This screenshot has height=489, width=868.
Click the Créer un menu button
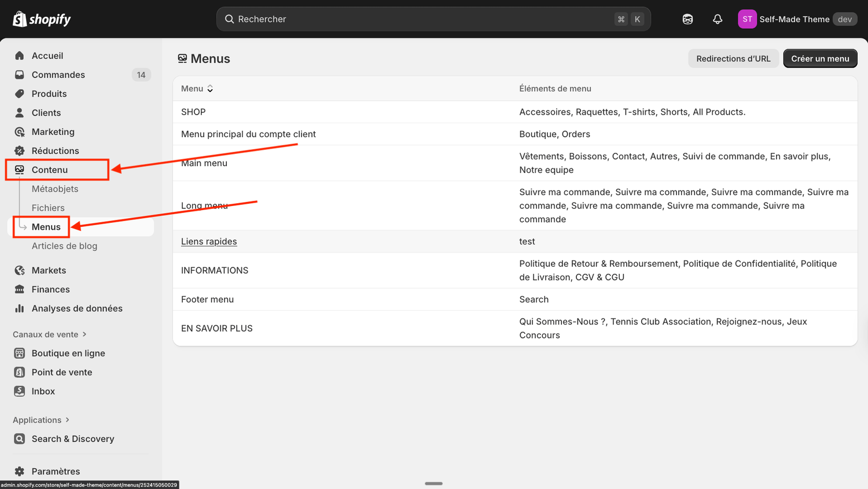coord(820,58)
